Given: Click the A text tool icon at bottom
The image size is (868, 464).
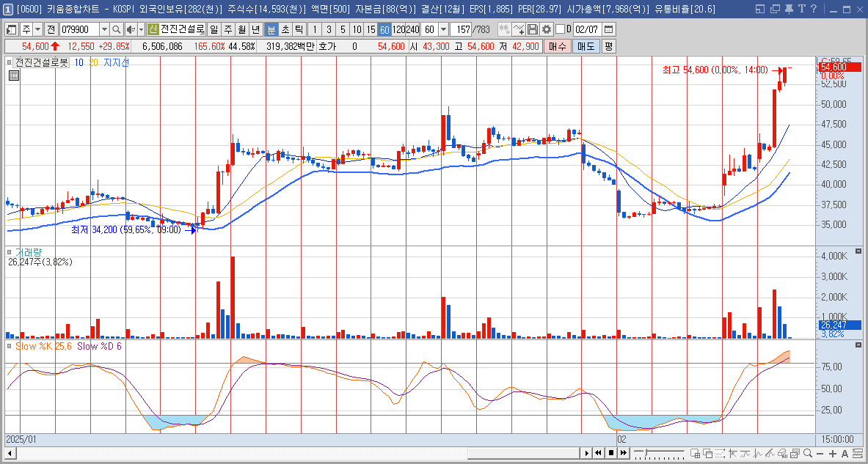Looking at the screenshot, I should (845, 454).
